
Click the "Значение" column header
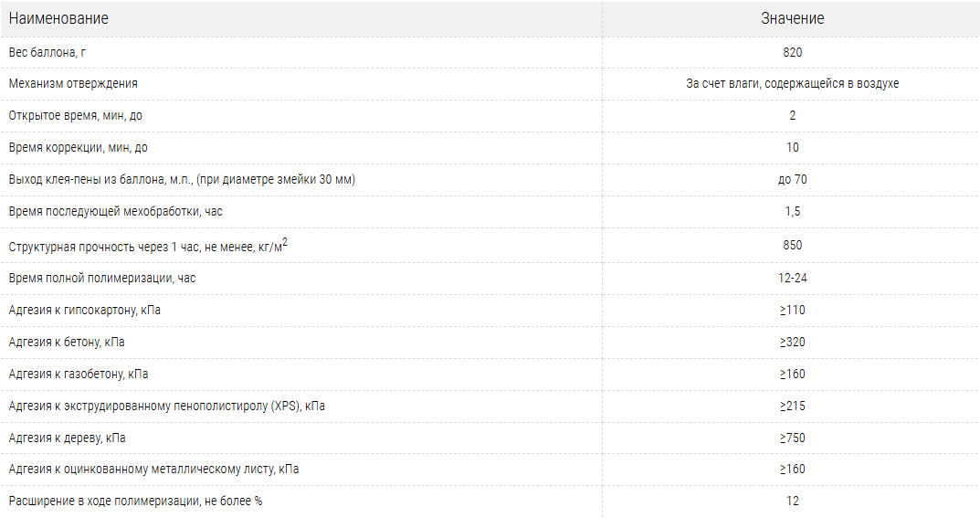coord(792,18)
